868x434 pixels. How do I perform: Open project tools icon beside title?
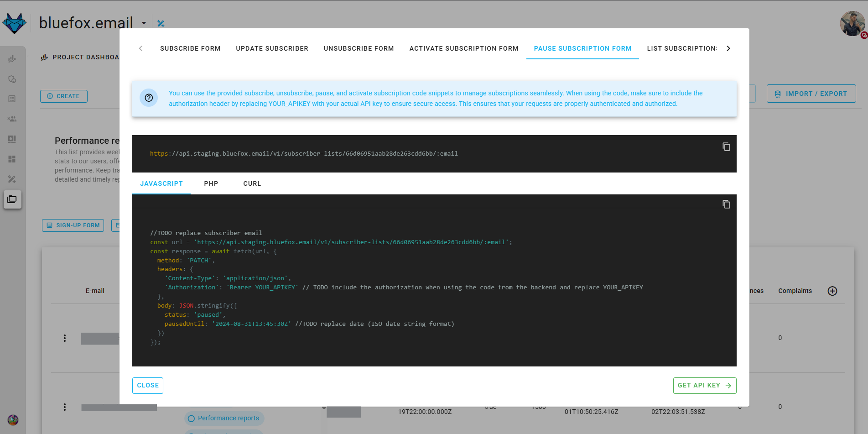pos(161,23)
